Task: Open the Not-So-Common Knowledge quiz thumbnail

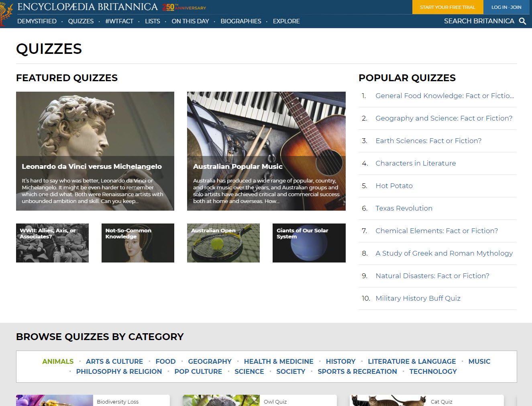Action: pyautogui.click(x=138, y=243)
